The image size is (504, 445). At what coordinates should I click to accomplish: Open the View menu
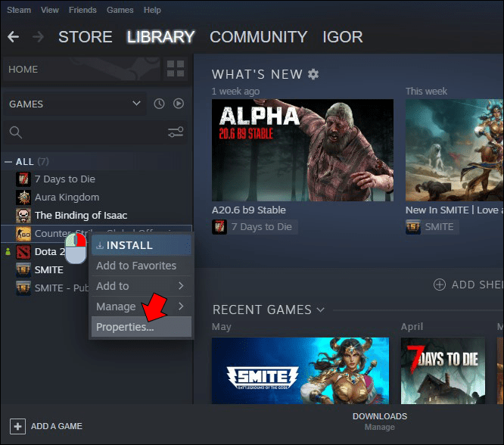point(50,10)
